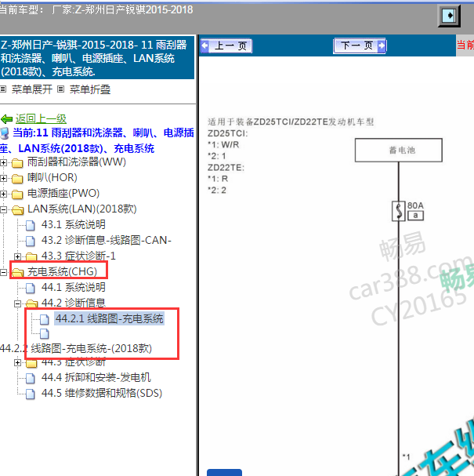Open 喇叭(HOR) folder

coord(52,177)
